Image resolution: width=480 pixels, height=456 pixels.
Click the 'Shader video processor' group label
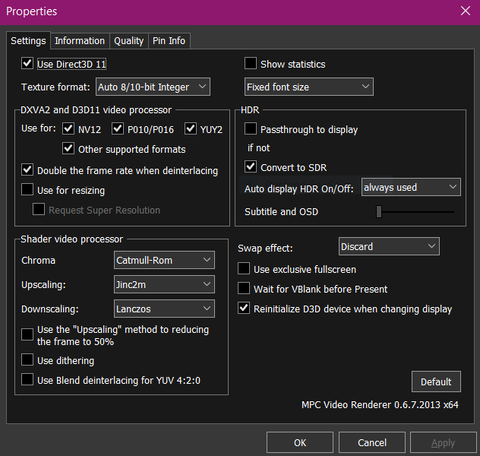point(72,239)
